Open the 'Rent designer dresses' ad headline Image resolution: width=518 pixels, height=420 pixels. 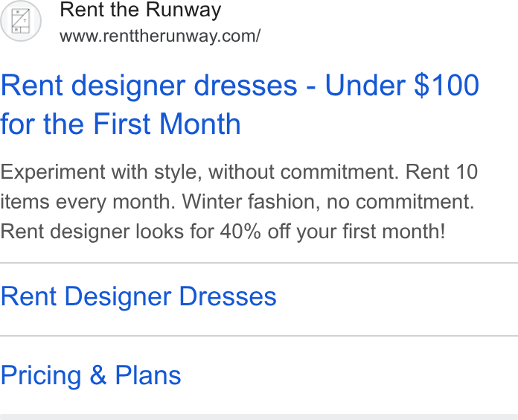pyautogui.click(x=240, y=104)
